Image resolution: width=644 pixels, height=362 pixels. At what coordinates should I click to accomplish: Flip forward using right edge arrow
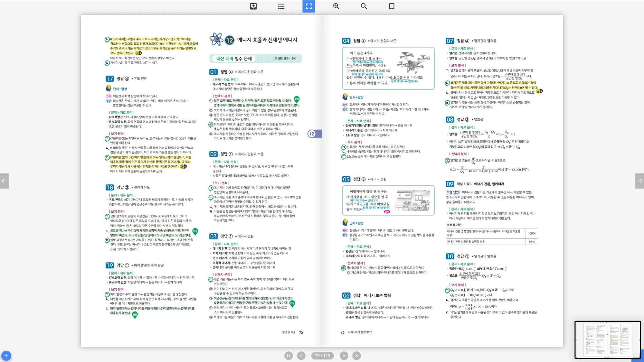pos(639,181)
